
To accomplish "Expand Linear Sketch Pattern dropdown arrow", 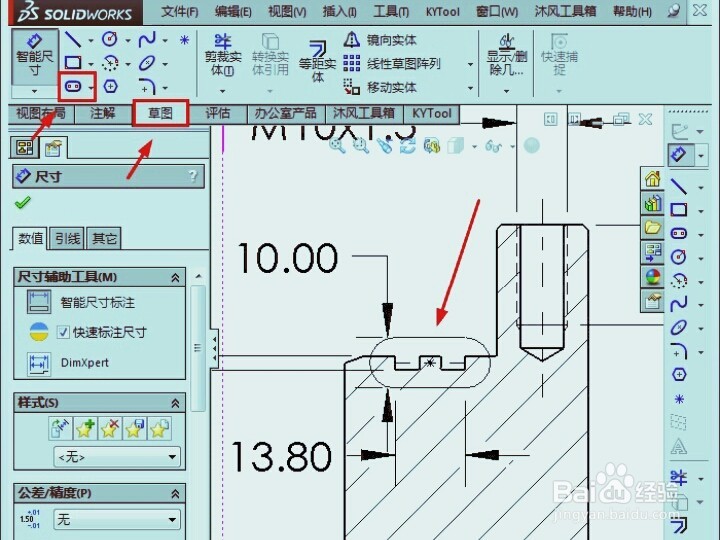I will 470,64.
